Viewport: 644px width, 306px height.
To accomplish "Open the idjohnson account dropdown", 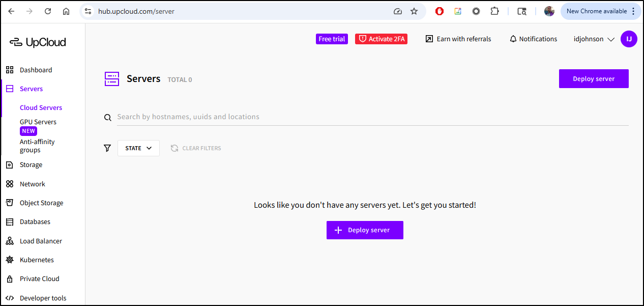I will [594, 39].
